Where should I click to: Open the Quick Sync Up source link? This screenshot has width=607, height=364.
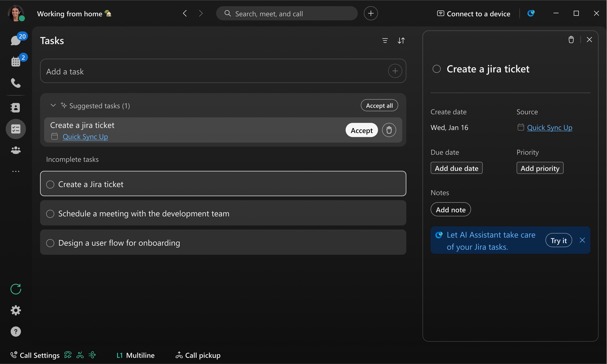coord(550,127)
